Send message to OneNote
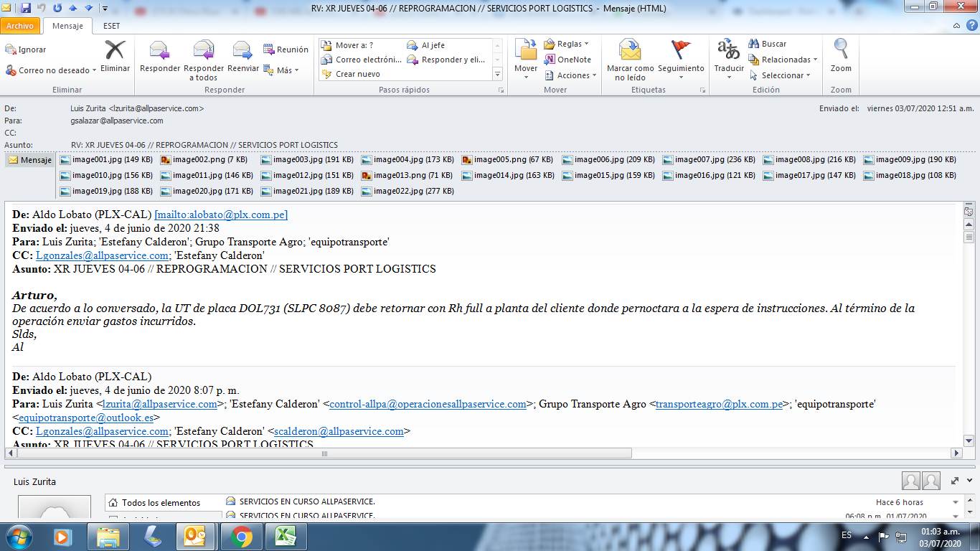Screen dimensions: 980x551 point(567,60)
